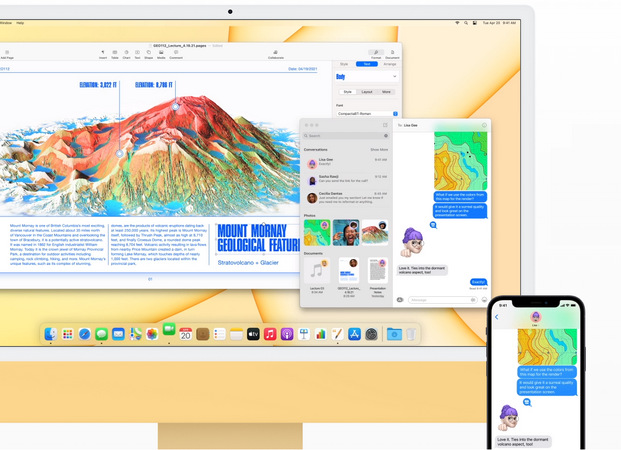This screenshot has width=621, height=450.
Task: Select the Text tab in Format panel
Action: (367, 64)
